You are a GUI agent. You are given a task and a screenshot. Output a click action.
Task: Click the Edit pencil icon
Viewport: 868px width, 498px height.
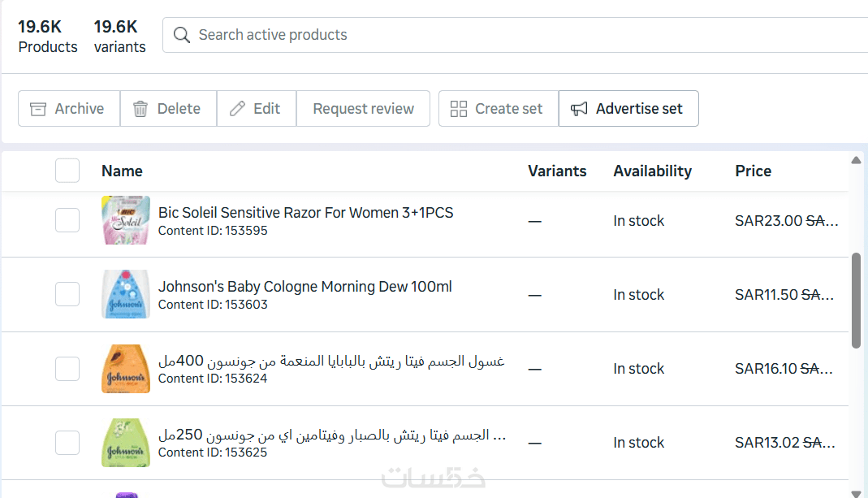(237, 109)
